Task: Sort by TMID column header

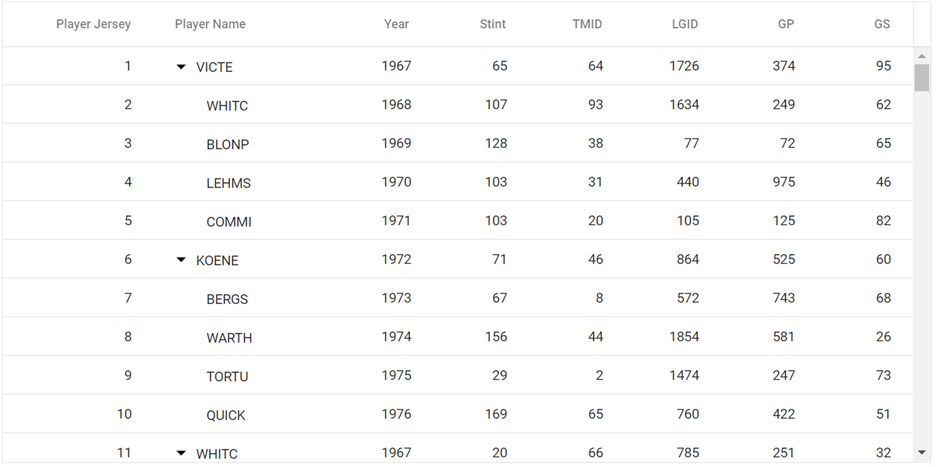Action: click(x=587, y=24)
